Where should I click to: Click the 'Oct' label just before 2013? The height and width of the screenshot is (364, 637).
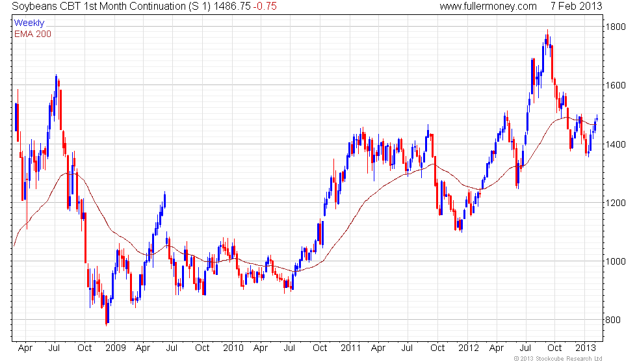[554, 348]
